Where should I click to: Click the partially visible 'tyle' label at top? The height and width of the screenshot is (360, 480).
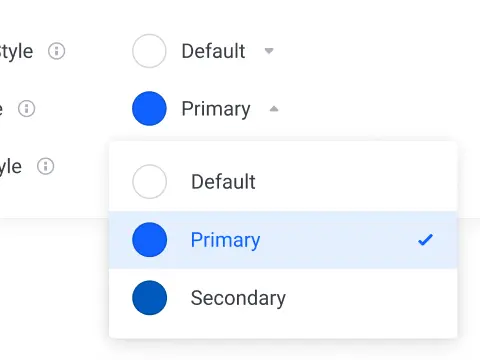coord(16,51)
